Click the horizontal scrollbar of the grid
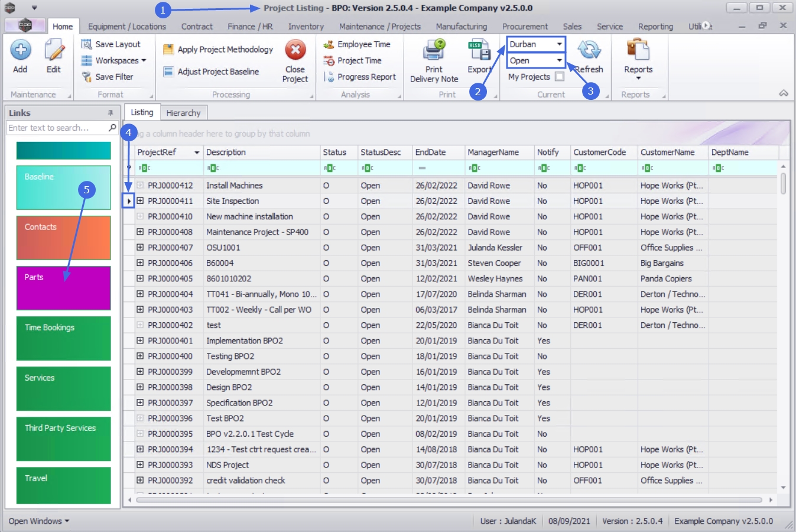This screenshot has width=796, height=532. 449,500
